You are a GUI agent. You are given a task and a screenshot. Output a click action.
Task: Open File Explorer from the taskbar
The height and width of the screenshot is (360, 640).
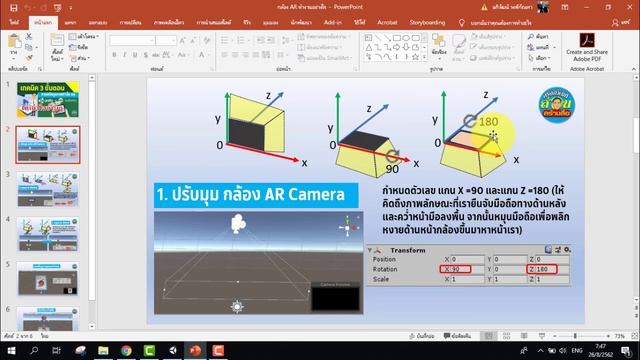coord(103,351)
